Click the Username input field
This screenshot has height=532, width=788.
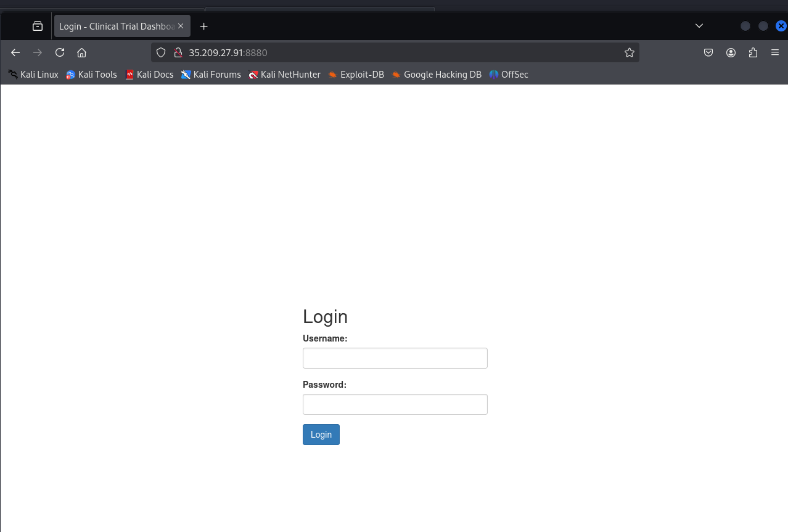(x=395, y=358)
